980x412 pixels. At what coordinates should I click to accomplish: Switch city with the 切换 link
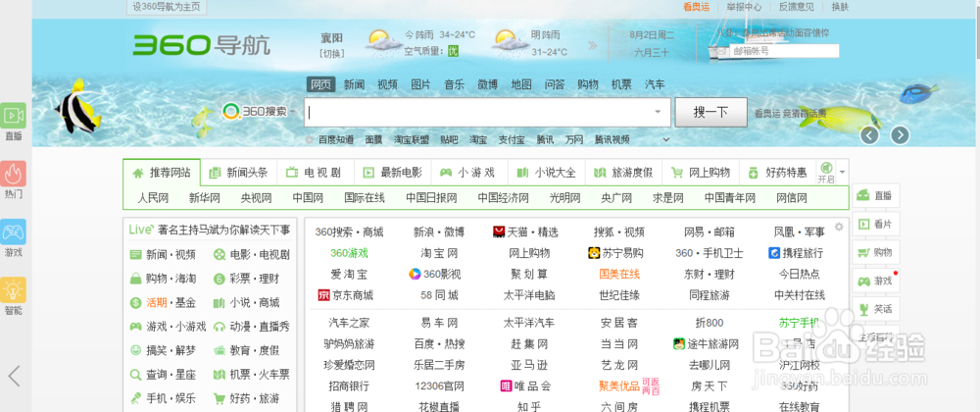pos(332,54)
